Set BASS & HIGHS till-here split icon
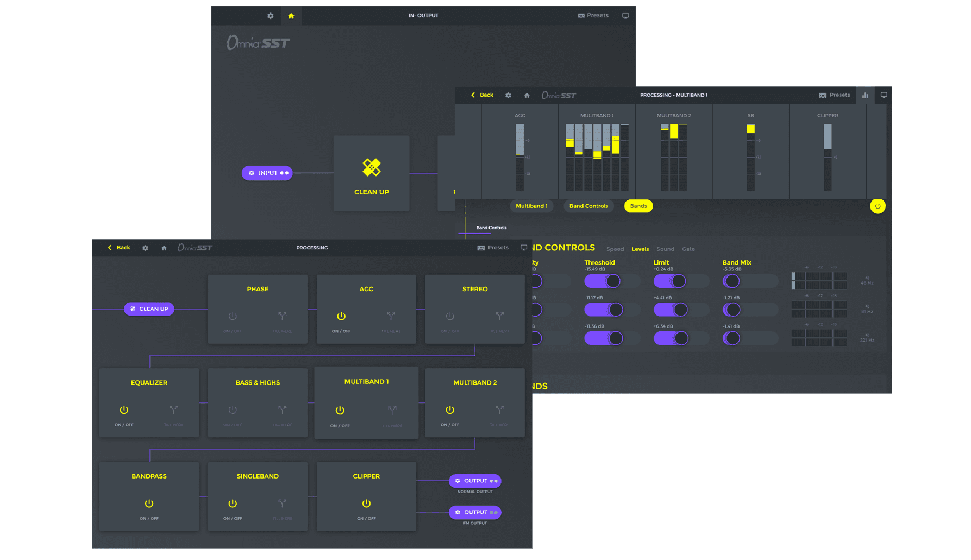Image resolution: width=971 pixels, height=560 pixels. (282, 410)
